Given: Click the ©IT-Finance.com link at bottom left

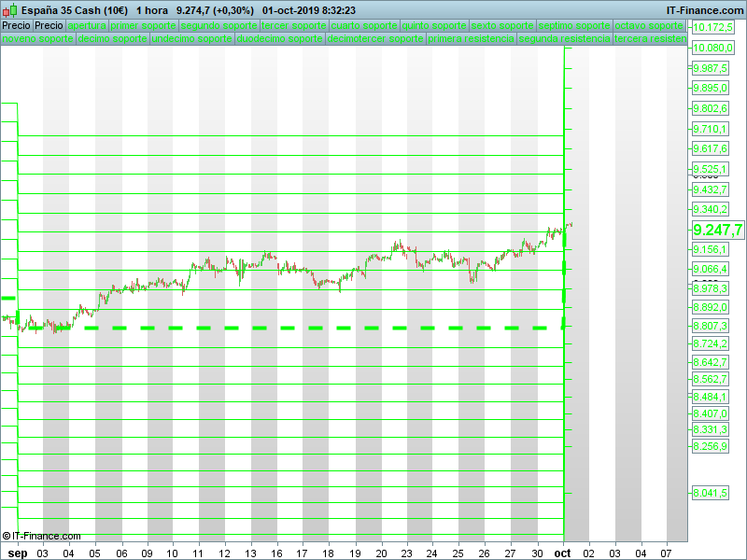Looking at the screenshot, I should pos(41,536).
